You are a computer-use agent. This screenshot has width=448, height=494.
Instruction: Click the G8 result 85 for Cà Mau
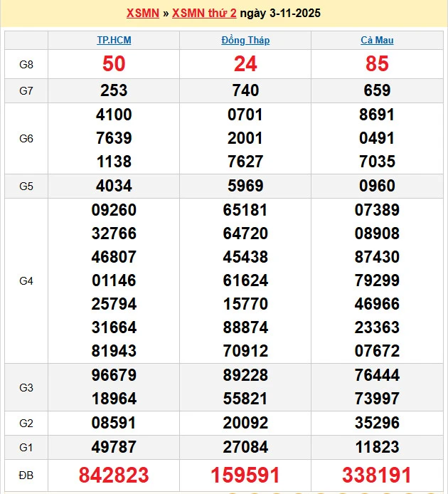click(x=377, y=64)
